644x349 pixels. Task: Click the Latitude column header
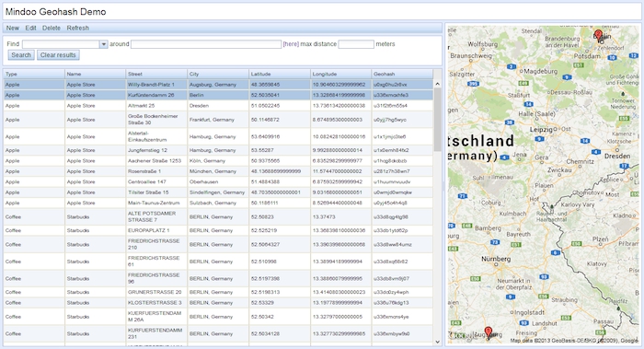[280, 74]
